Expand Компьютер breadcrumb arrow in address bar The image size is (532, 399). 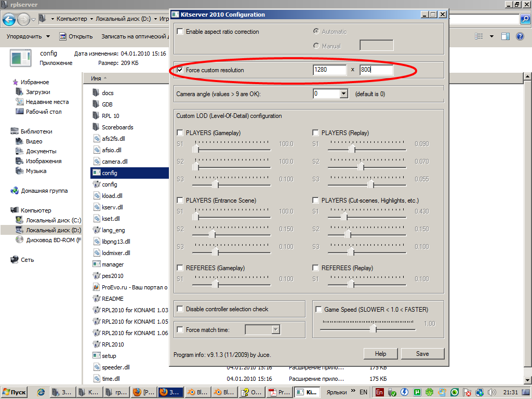click(x=91, y=19)
